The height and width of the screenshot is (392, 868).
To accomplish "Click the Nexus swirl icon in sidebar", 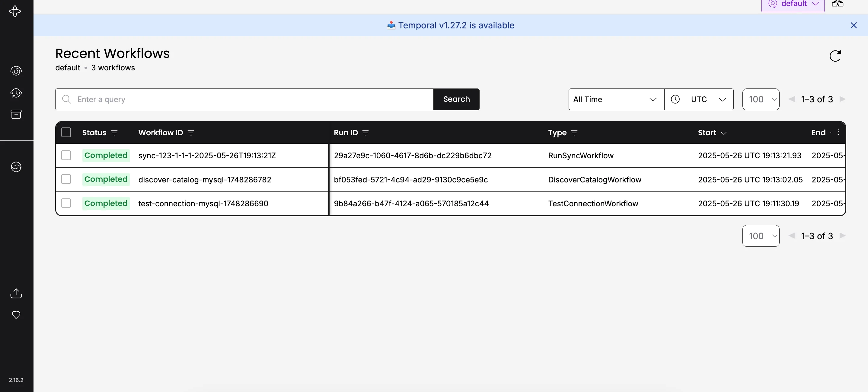I will [x=16, y=166].
